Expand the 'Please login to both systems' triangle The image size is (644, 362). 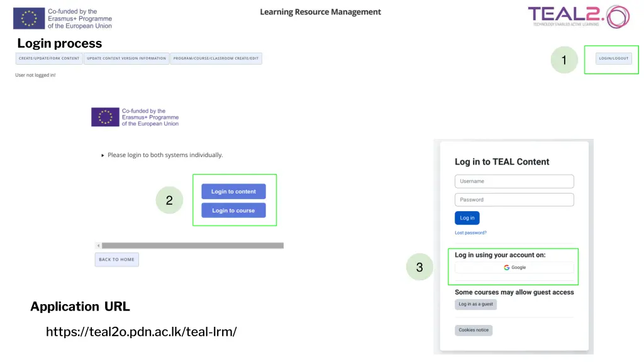pos(103,155)
